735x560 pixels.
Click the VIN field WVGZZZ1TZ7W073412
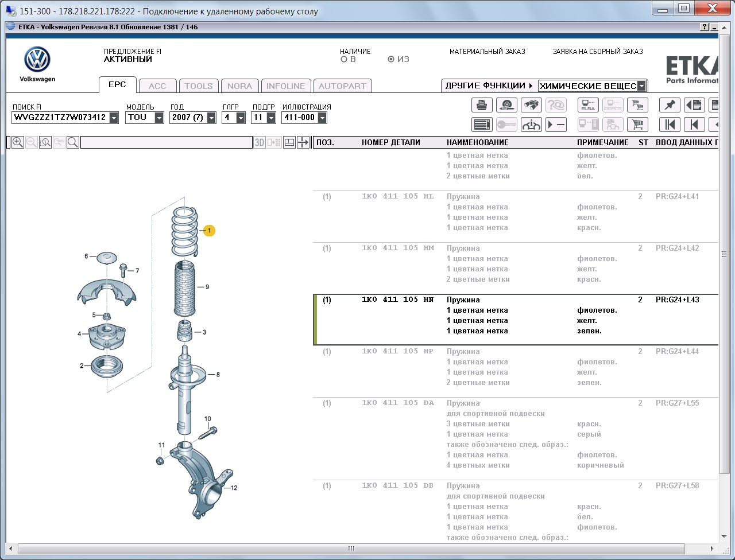[60, 118]
